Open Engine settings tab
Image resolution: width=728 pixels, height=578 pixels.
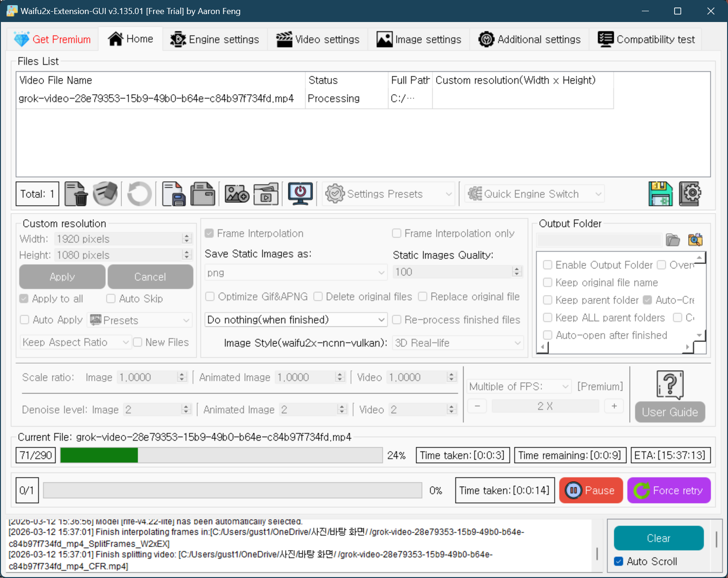pos(215,39)
